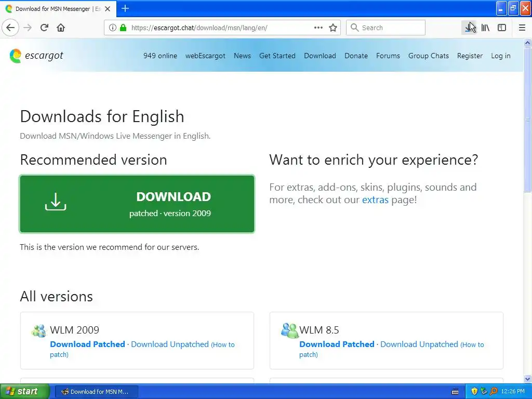Open page actions three-dot menu

click(318, 28)
